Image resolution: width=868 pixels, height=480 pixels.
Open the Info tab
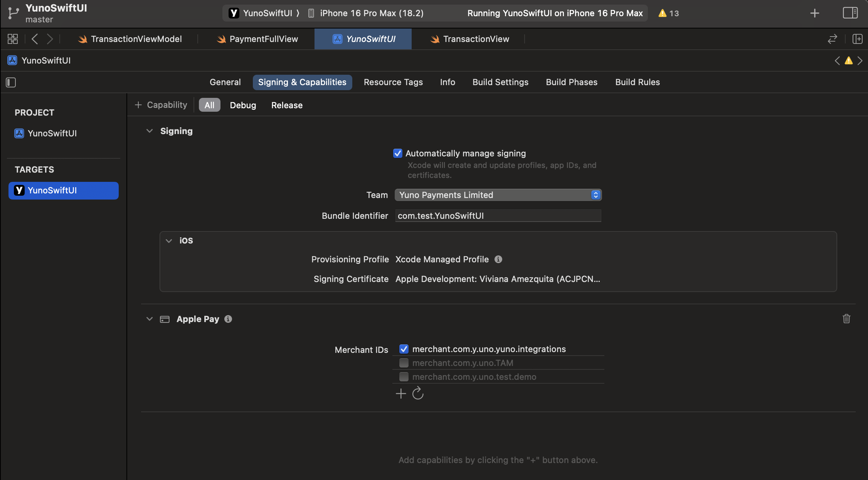coord(447,82)
